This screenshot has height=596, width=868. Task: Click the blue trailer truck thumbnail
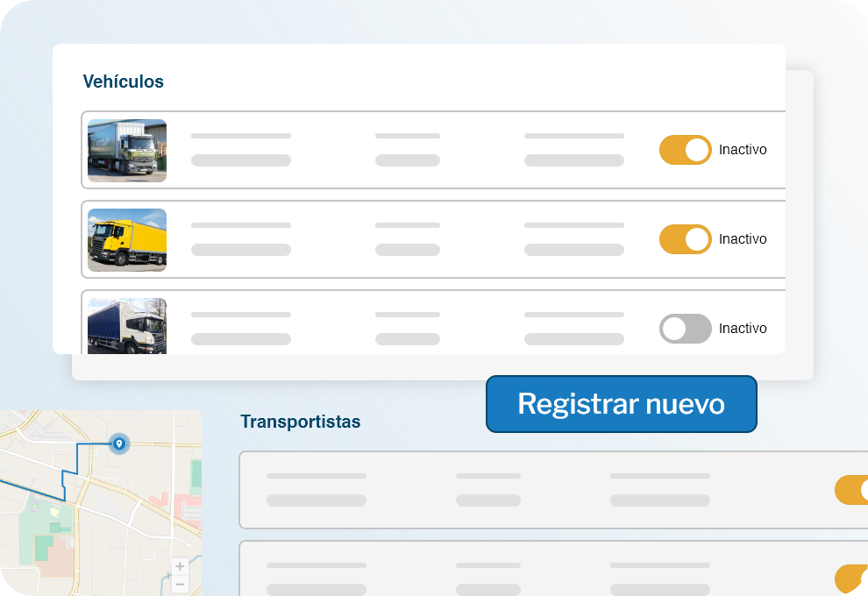coord(127,325)
